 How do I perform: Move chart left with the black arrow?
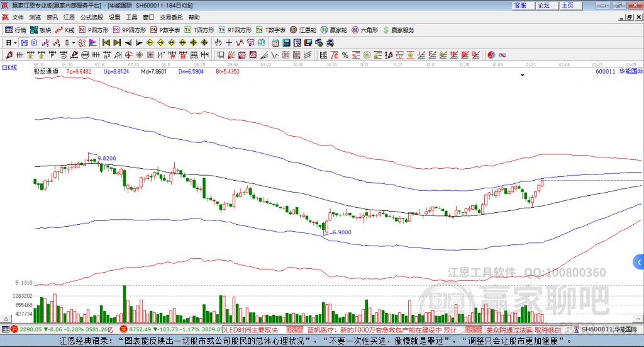click(x=128, y=43)
